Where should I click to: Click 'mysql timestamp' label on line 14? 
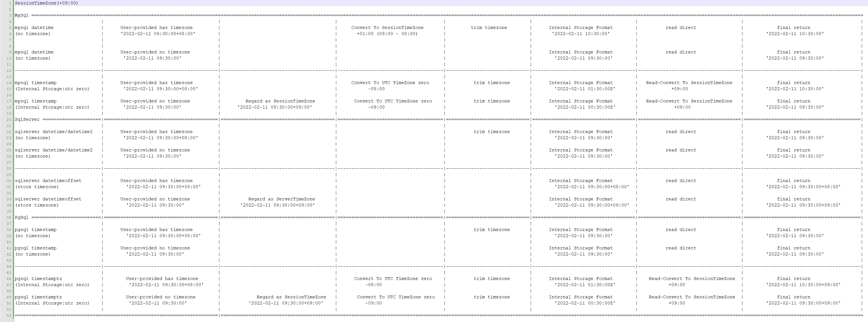pos(35,83)
